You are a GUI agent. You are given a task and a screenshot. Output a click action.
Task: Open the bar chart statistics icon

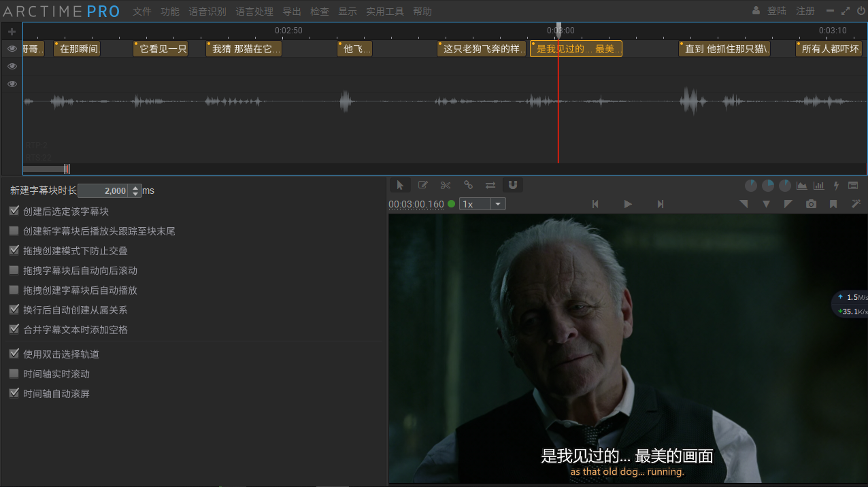[x=819, y=186]
